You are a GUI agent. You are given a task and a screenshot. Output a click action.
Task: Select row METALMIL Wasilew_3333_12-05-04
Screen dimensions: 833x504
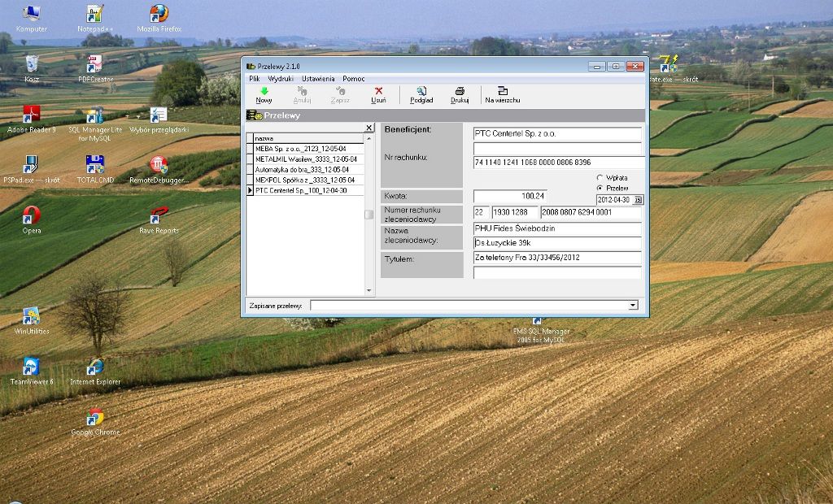(308, 159)
